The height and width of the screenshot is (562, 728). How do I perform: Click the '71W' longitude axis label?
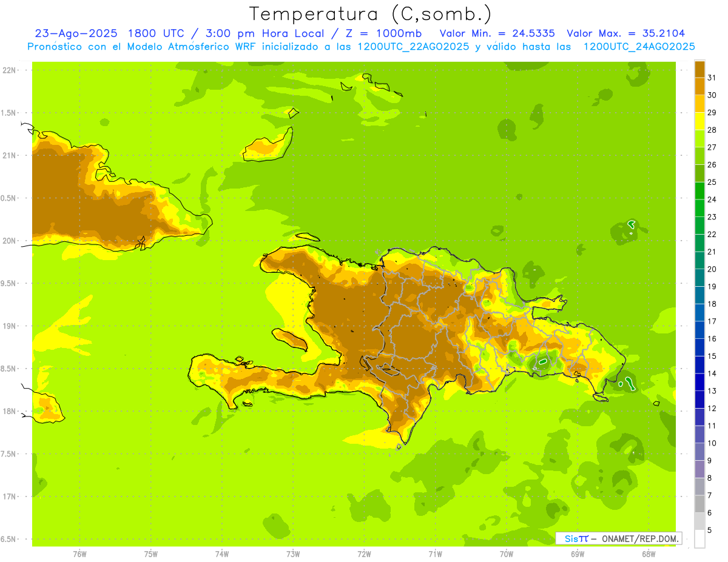[435, 554]
